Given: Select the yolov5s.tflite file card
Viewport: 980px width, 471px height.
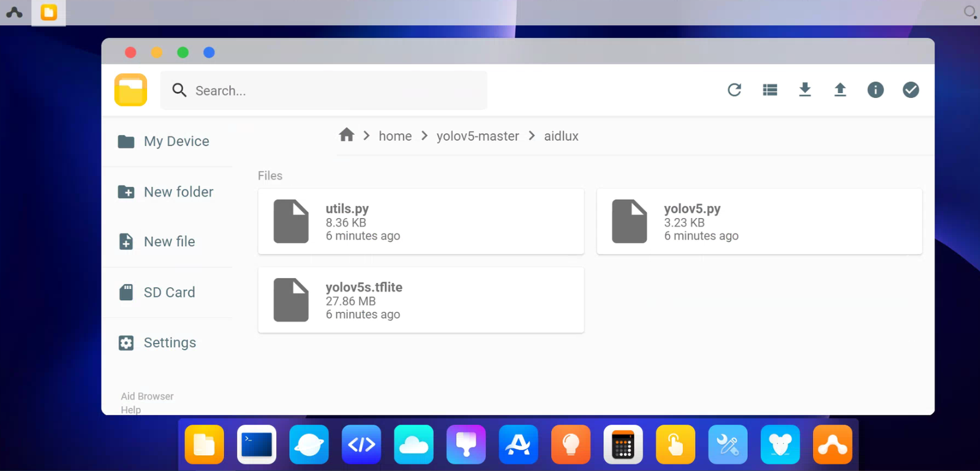Looking at the screenshot, I should point(421,300).
